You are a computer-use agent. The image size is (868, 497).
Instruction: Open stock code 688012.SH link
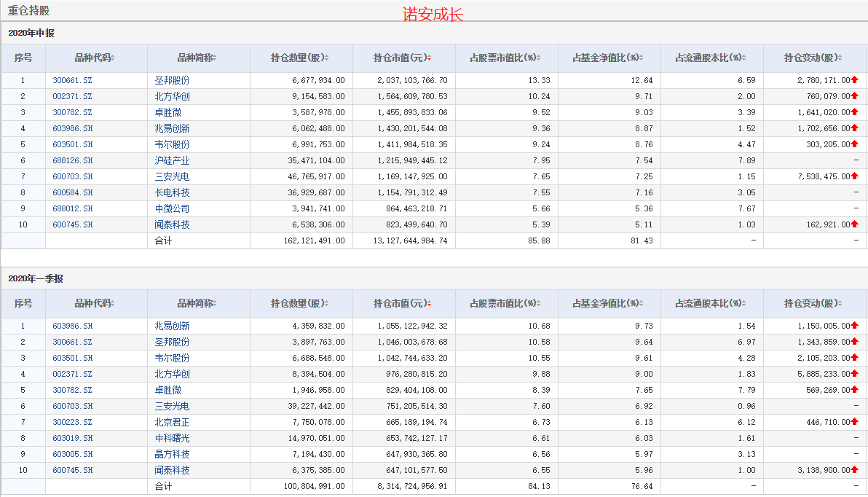[73, 209]
